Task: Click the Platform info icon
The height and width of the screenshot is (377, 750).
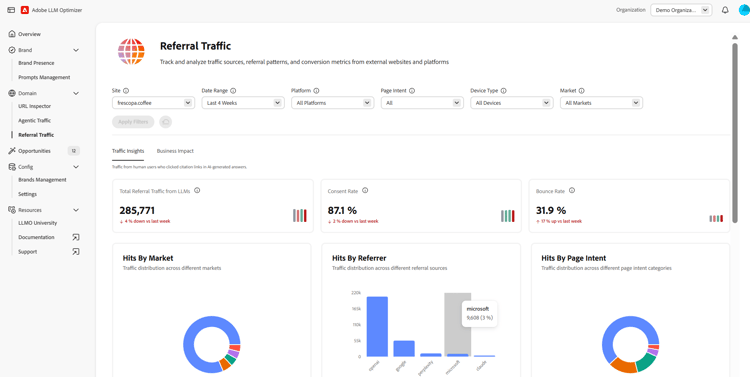Action: click(316, 90)
